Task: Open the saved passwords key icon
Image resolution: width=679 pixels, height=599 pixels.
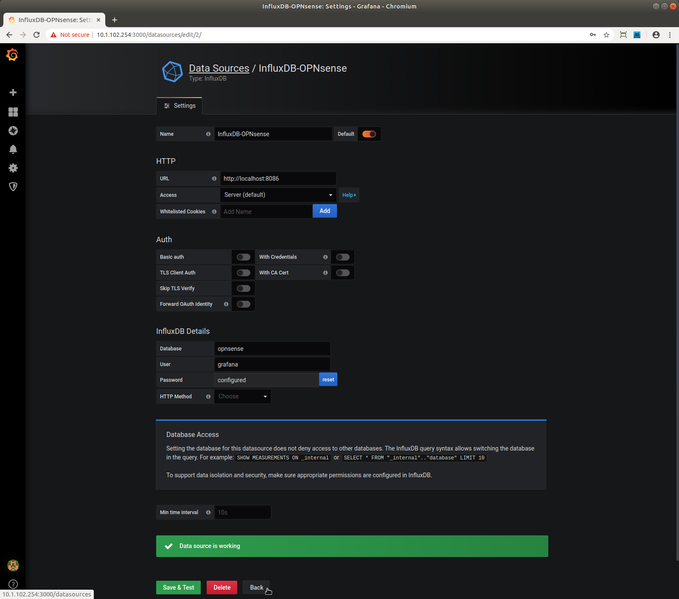Action: click(x=593, y=35)
